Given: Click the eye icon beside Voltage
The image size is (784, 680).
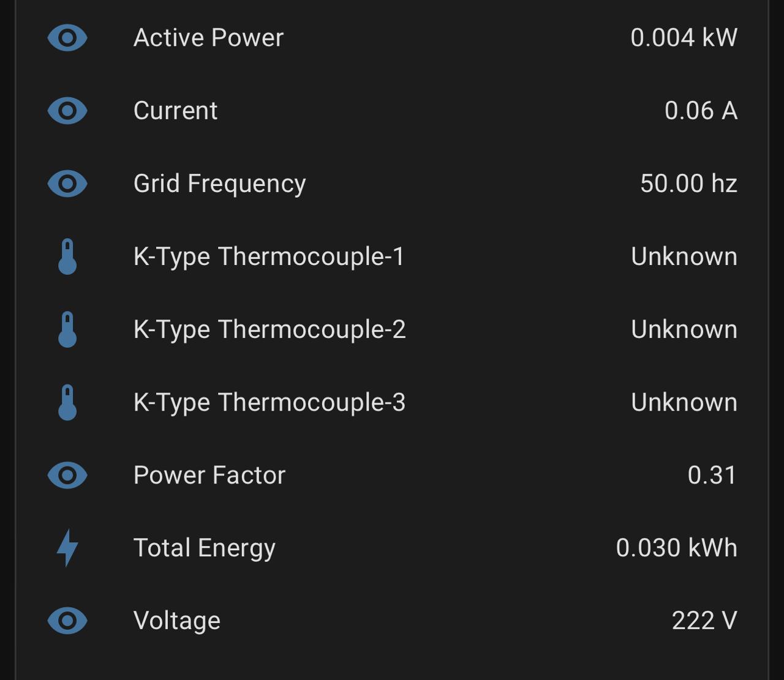Looking at the screenshot, I should (x=67, y=621).
